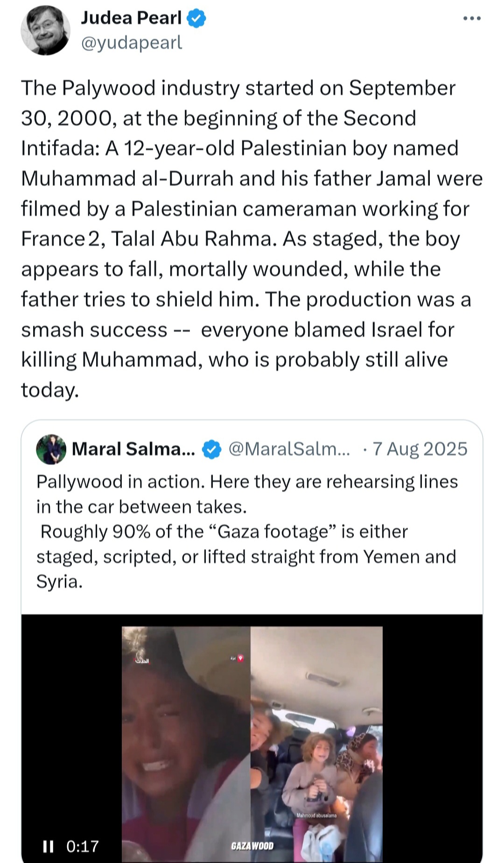Click the red location pin in video

(x=241, y=658)
